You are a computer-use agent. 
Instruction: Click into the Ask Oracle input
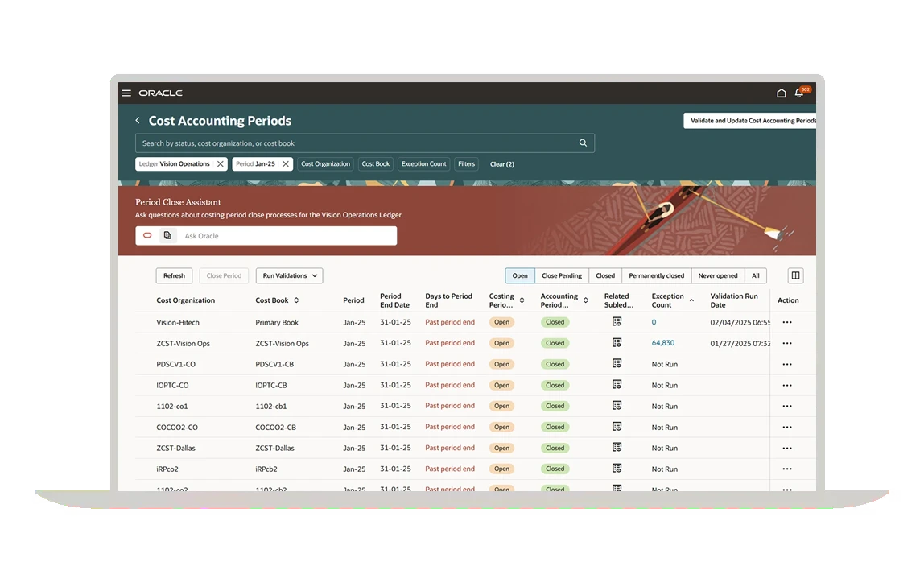288,235
